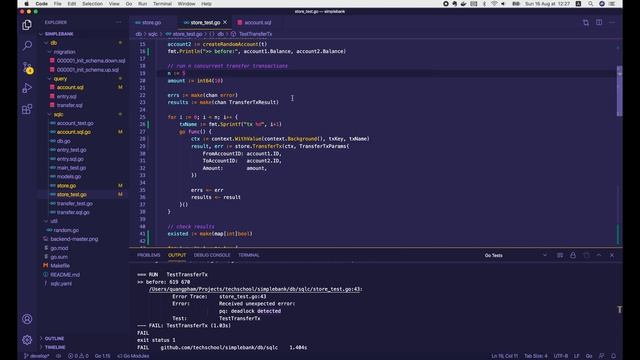Click the Go 1.15 version indicator

coord(102,356)
